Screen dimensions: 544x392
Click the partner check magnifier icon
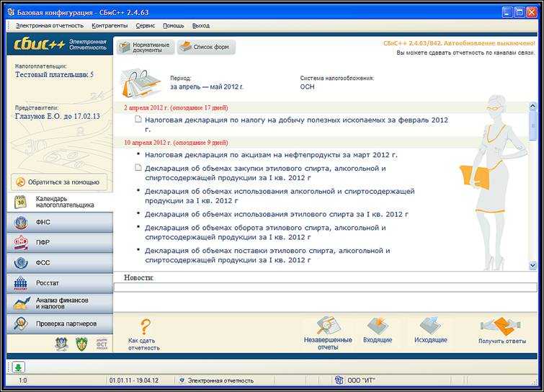click(x=21, y=324)
